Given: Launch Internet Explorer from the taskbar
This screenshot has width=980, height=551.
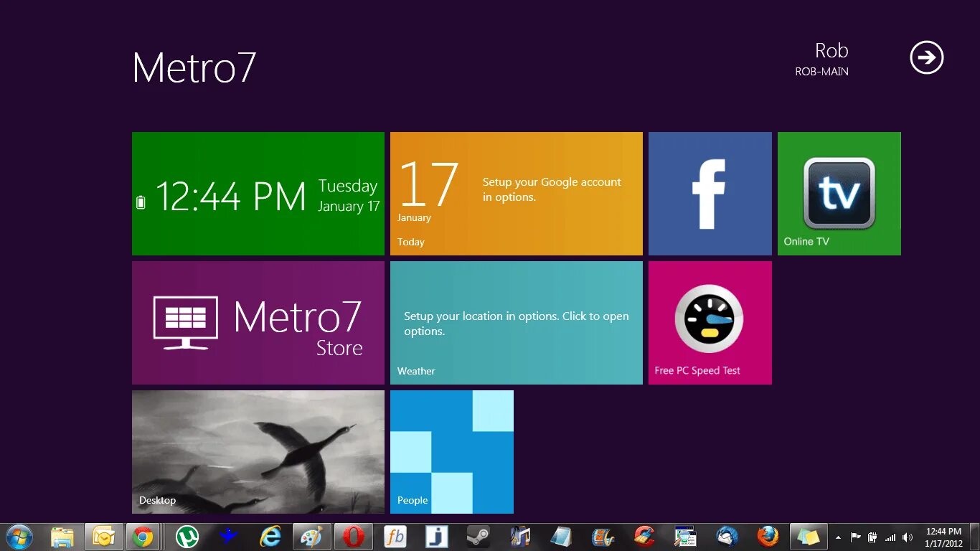Looking at the screenshot, I should point(270,537).
